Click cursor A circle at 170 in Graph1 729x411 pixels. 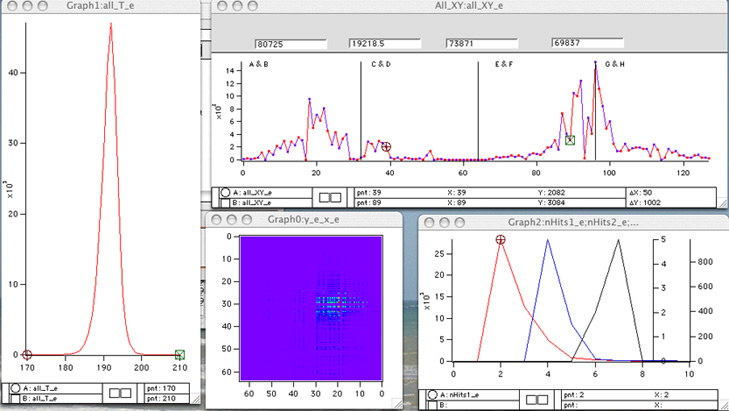27,354
